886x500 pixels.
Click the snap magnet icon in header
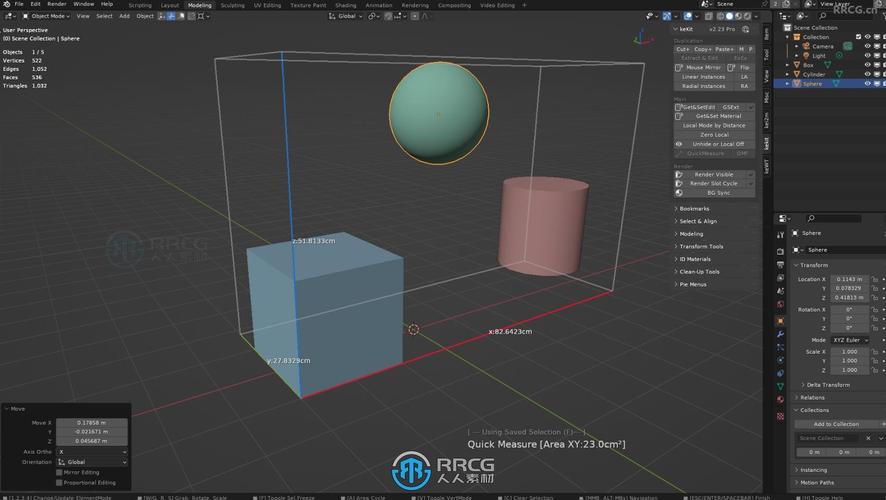[389, 16]
